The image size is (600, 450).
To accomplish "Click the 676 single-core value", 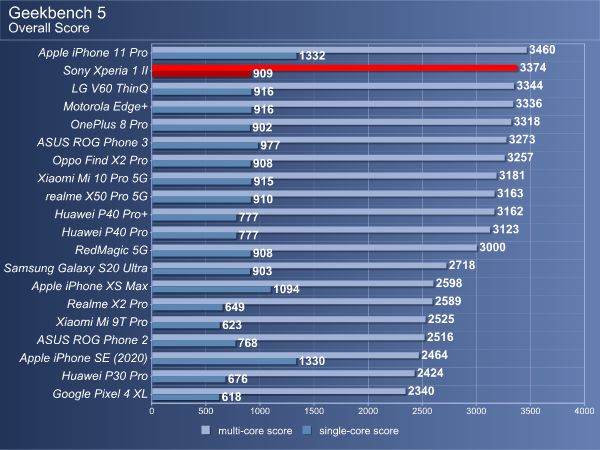I will 238,380.
